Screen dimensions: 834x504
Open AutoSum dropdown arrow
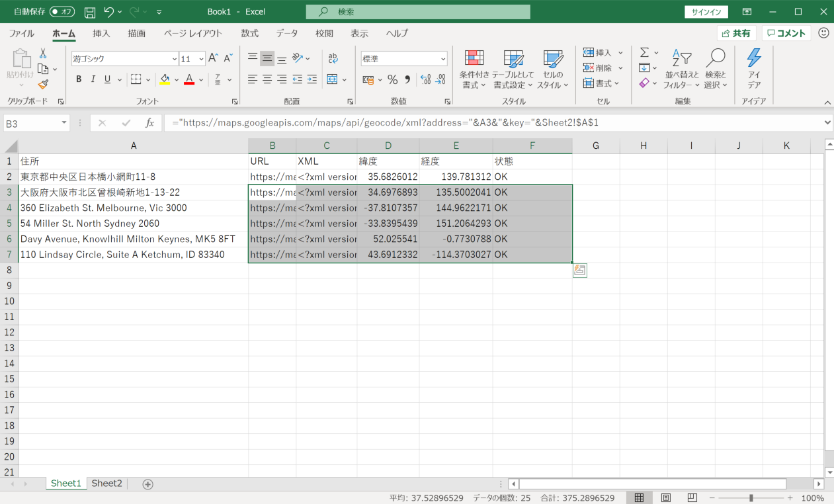coord(656,53)
